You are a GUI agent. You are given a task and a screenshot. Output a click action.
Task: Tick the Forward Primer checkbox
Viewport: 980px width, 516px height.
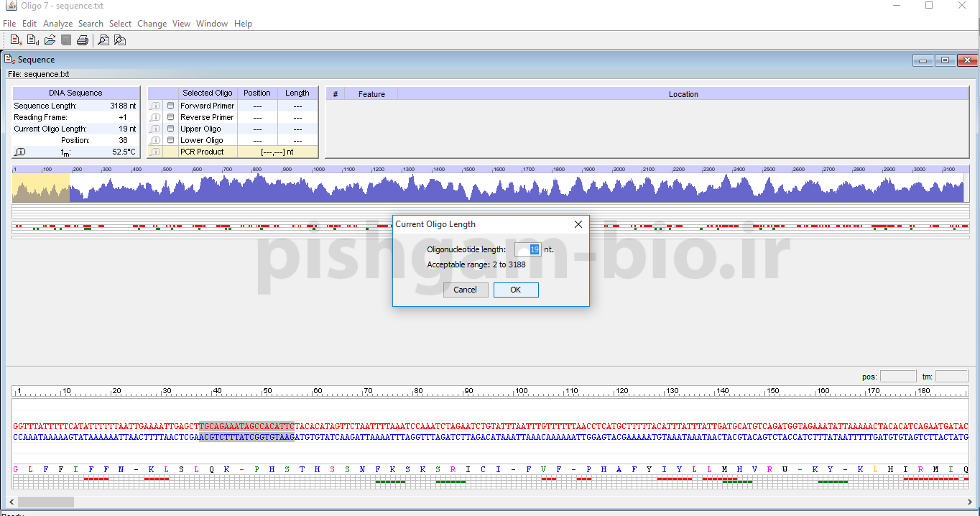[170, 106]
